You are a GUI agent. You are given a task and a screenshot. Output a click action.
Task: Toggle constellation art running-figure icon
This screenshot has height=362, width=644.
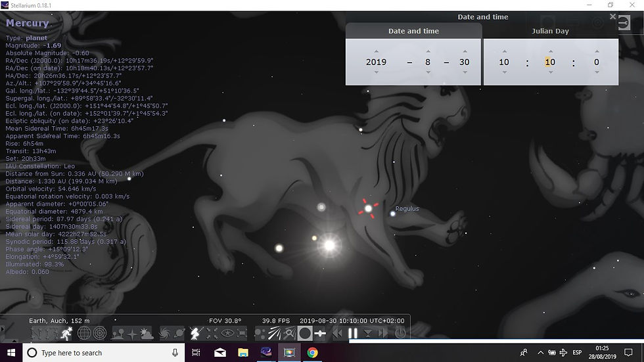[x=66, y=333]
